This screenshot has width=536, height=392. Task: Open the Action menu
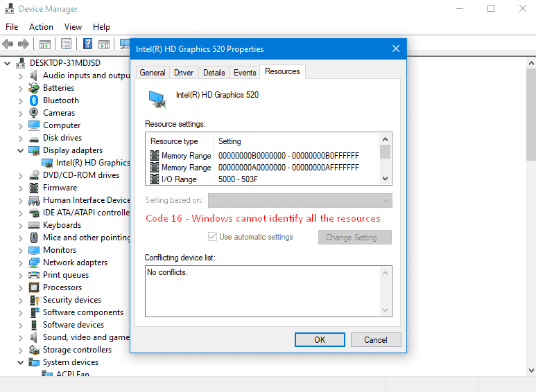point(41,27)
